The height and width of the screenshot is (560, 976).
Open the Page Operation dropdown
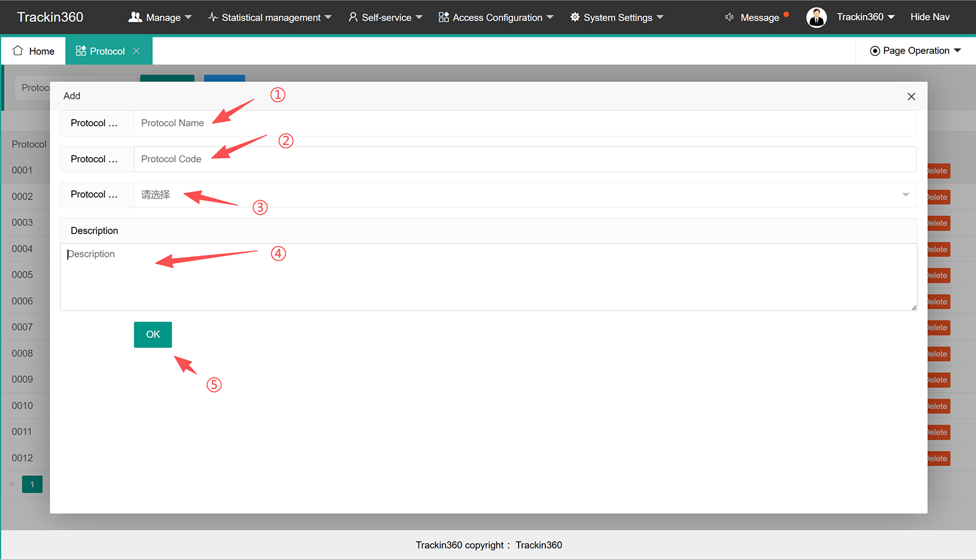click(915, 51)
